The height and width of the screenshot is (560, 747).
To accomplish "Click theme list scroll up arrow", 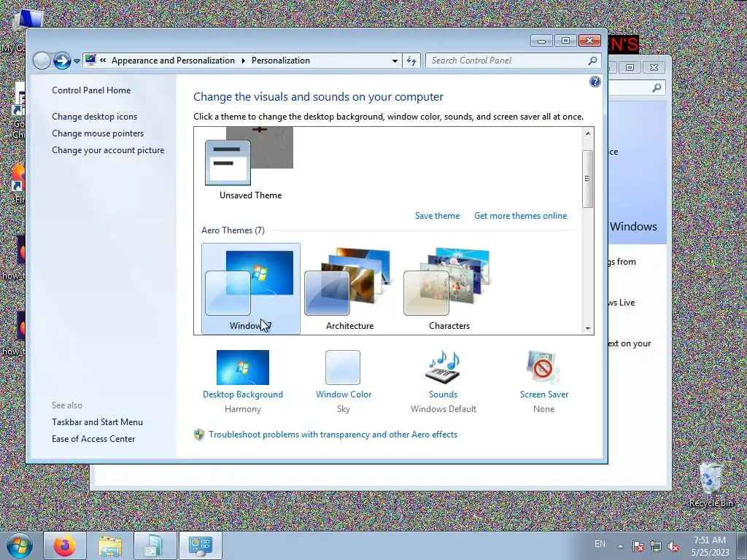I will click(x=588, y=134).
